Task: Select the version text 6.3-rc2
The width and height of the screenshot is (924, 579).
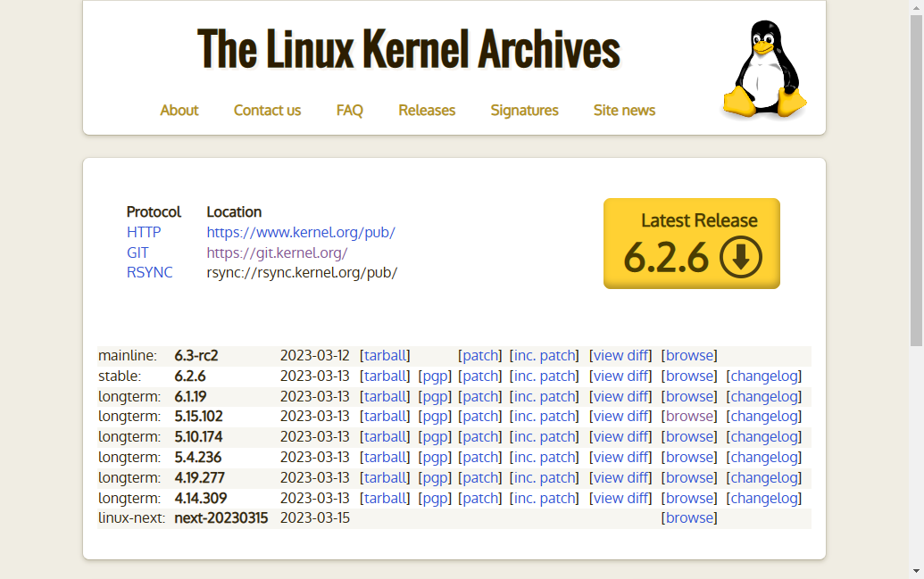Action: (196, 356)
